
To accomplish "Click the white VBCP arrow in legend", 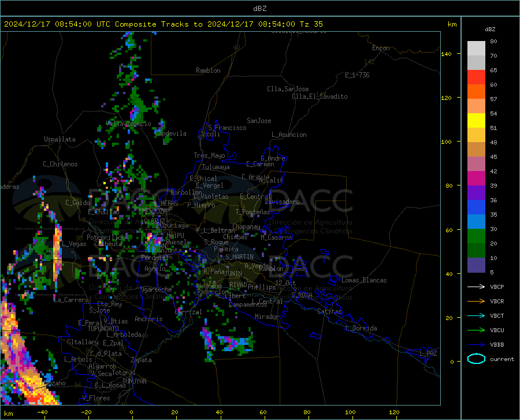I will [x=476, y=287].
